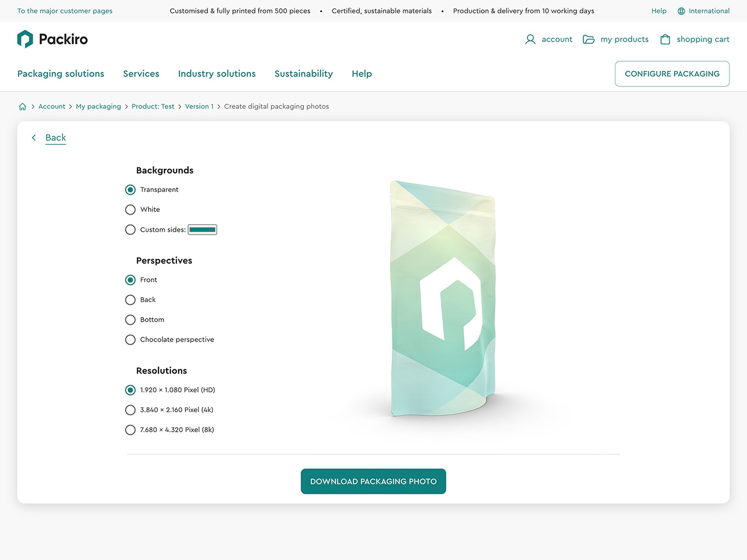Click the home breadcrumb icon

tap(22, 107)
